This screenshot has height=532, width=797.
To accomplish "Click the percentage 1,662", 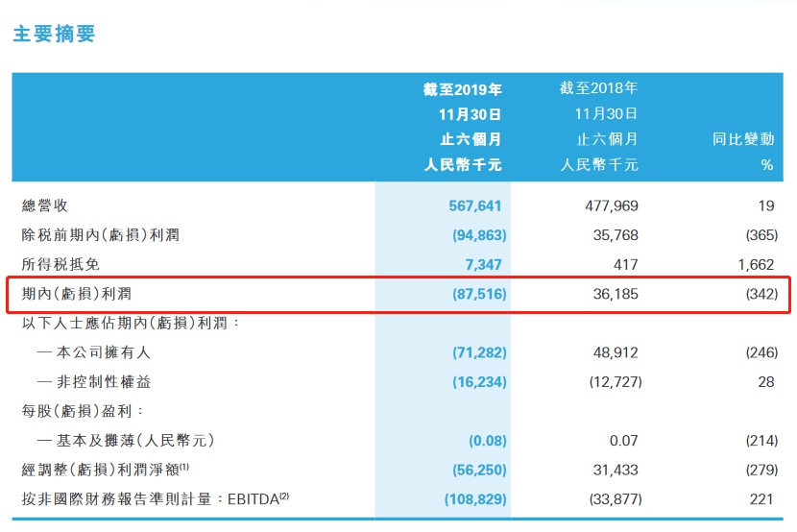I will pyautogui.click(x=756, y=265).
